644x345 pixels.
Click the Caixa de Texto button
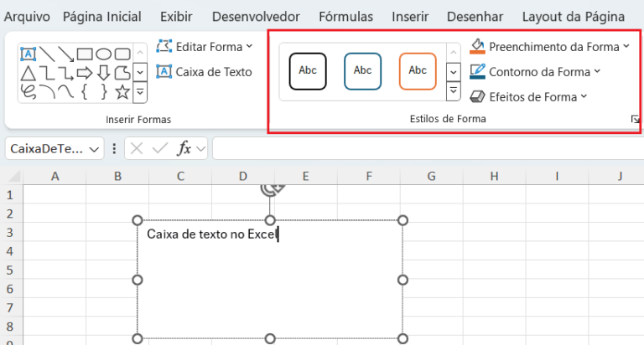click(x=205, y=72)
